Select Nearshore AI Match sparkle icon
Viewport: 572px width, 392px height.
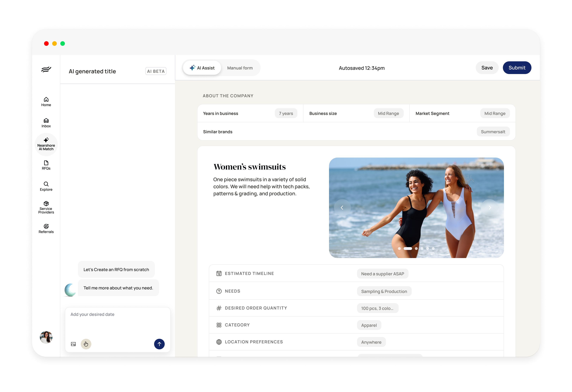(46, 140)
